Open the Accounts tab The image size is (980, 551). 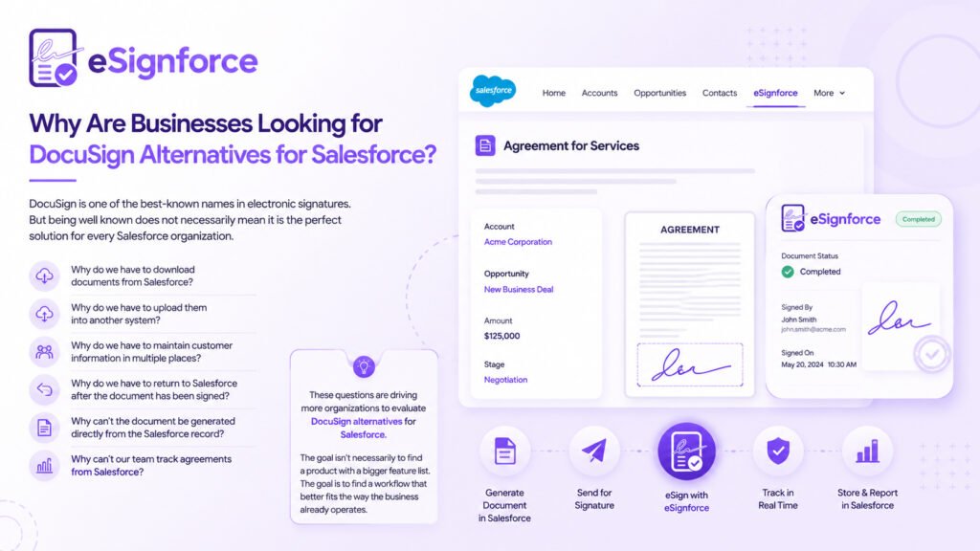tap(599, 93)
